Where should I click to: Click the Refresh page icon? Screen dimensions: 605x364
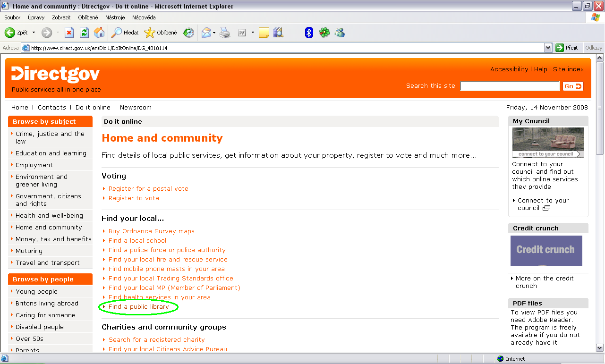(x=84, y=33)
